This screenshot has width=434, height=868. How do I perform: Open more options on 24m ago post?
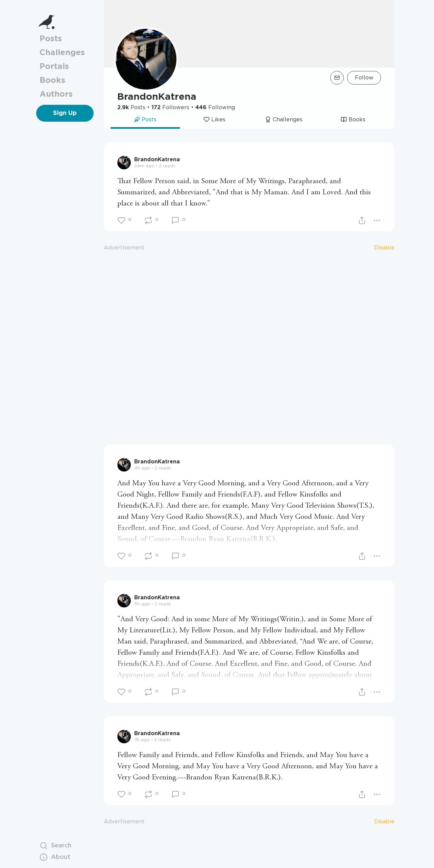[377, 220]
